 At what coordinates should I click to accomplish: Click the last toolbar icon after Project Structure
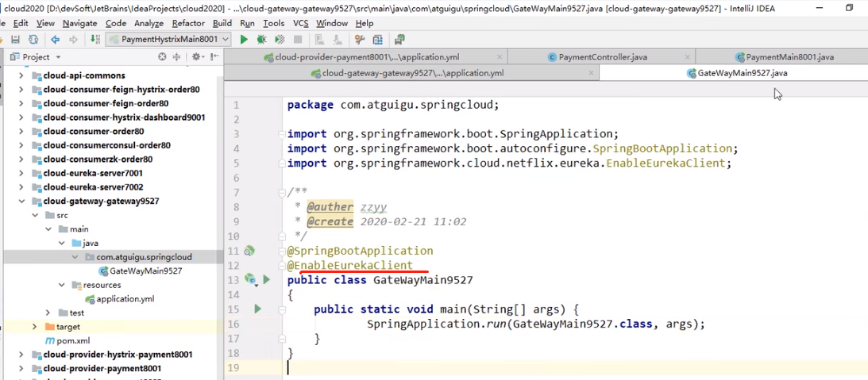click(x=399, y=40)
